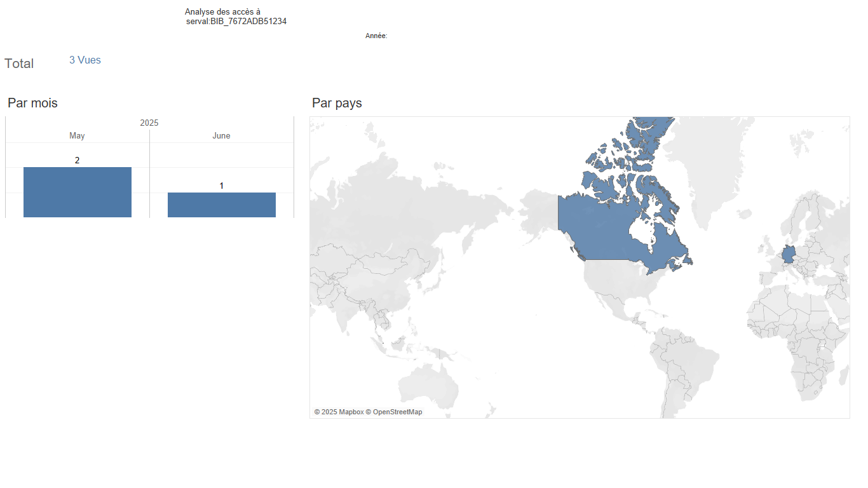Click the bar value label '1'
Image resolution: width=868 pixels, height=488 pixels.
222,186
